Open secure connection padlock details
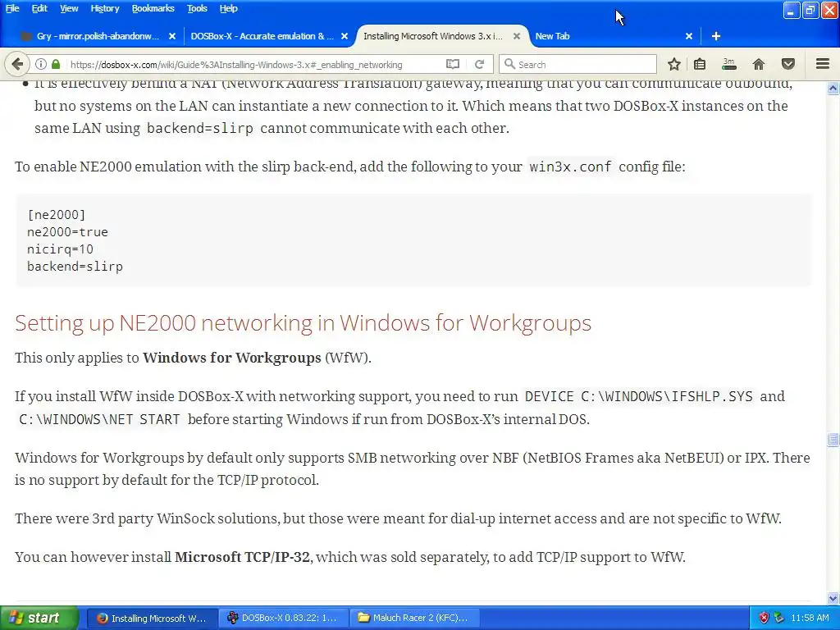 tap(56, 64)
